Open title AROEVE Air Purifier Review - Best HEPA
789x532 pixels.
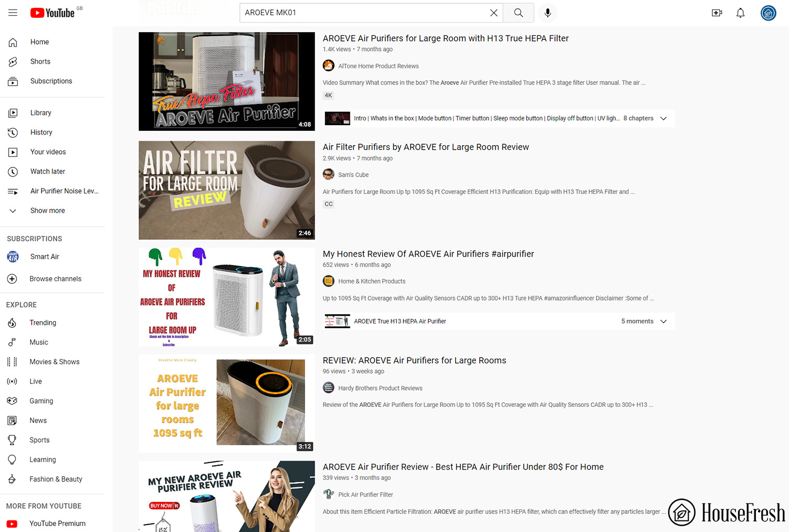point(463,467)
